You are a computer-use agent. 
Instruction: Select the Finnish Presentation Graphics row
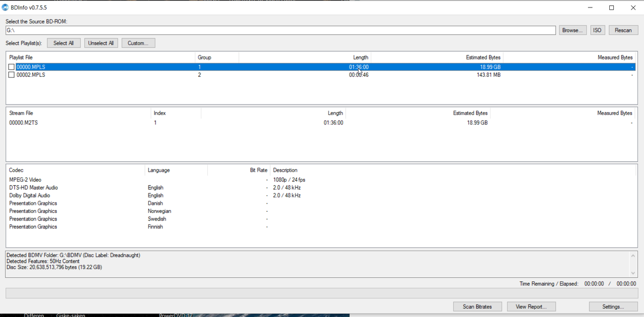[x=321, y=227]
